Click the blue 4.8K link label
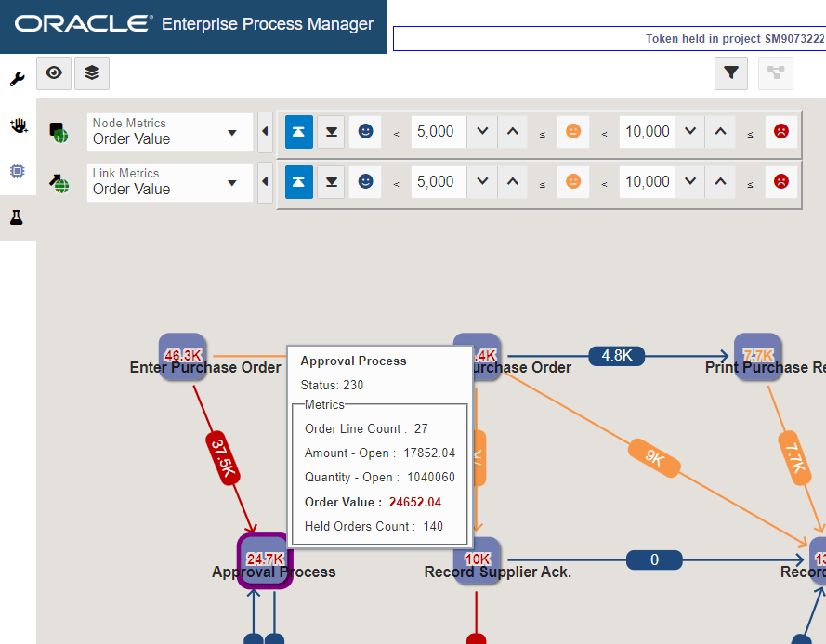This screenshot has width=826, height=644. 616,356
